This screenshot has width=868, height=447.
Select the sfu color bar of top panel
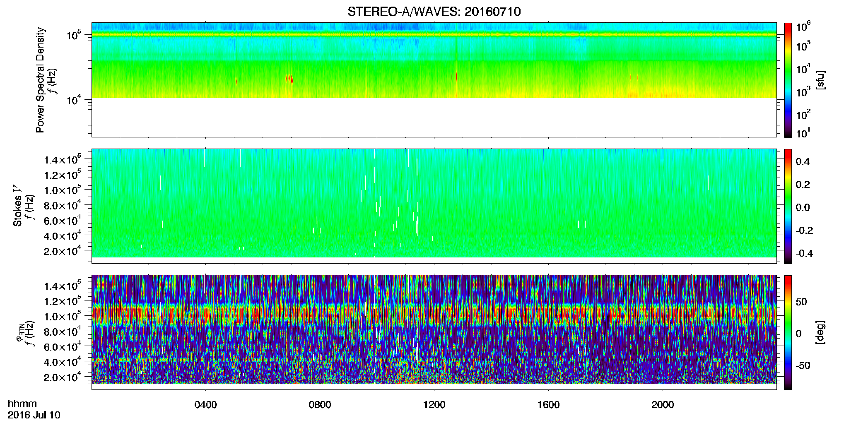(788, 80)
